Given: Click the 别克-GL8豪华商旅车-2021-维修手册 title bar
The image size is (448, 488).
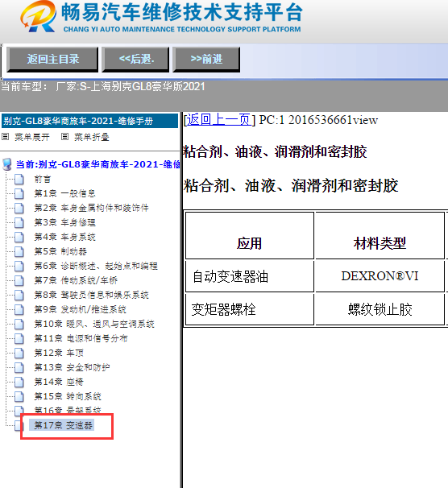Looking at the screenshot, I should 89,121.
